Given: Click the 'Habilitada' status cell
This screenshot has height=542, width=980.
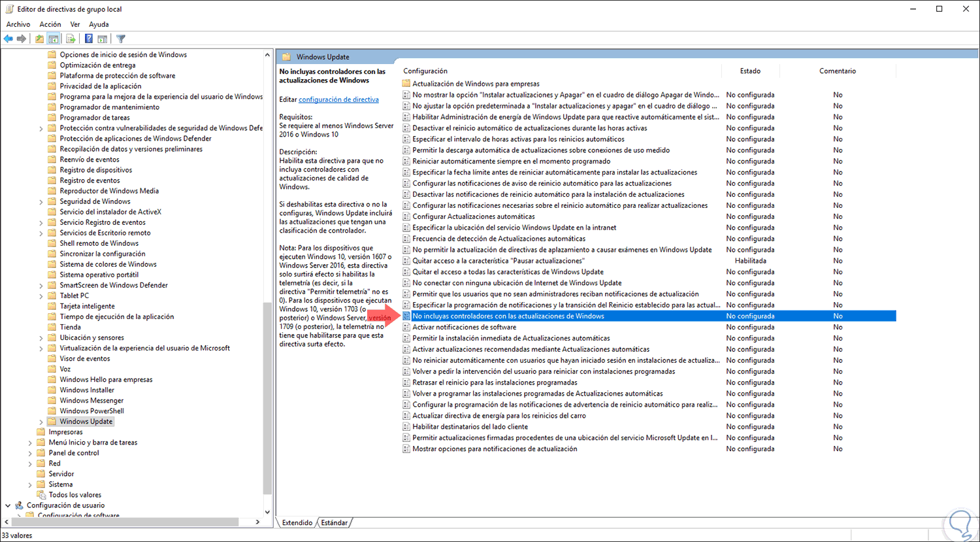Looking at the screenshot, I should click(751, 261).
